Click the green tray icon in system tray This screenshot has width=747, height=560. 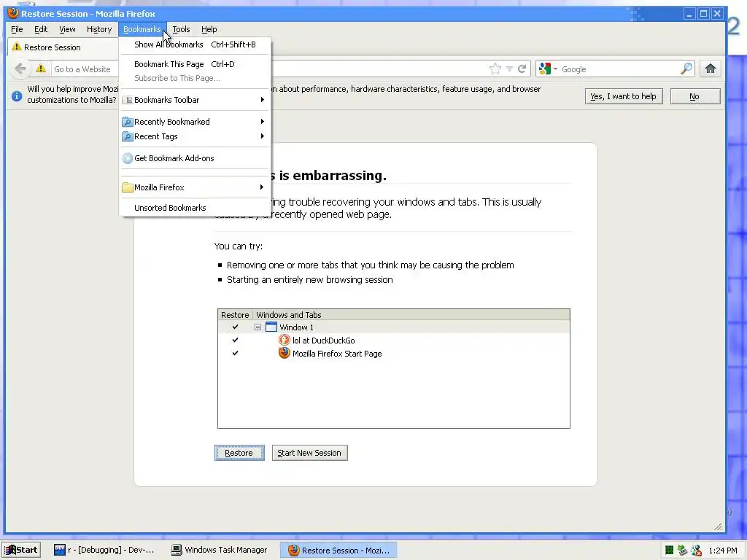[x=669, y=551]
